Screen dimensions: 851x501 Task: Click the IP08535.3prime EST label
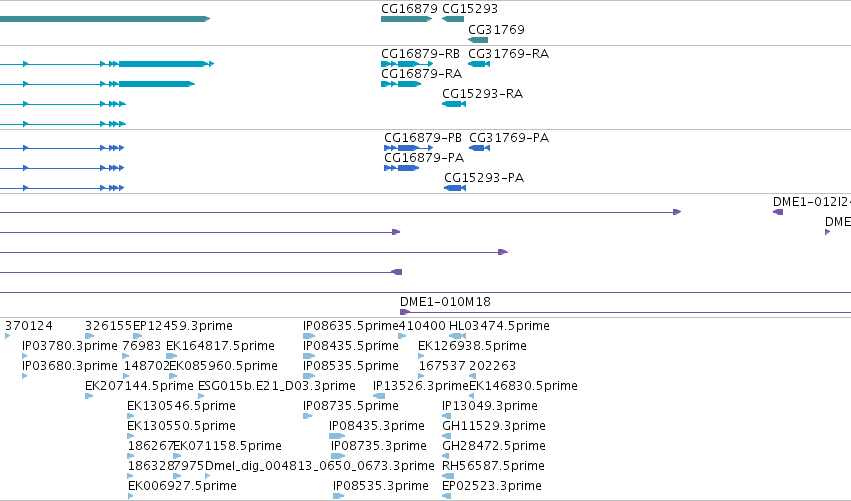click(x=381, y=486)
